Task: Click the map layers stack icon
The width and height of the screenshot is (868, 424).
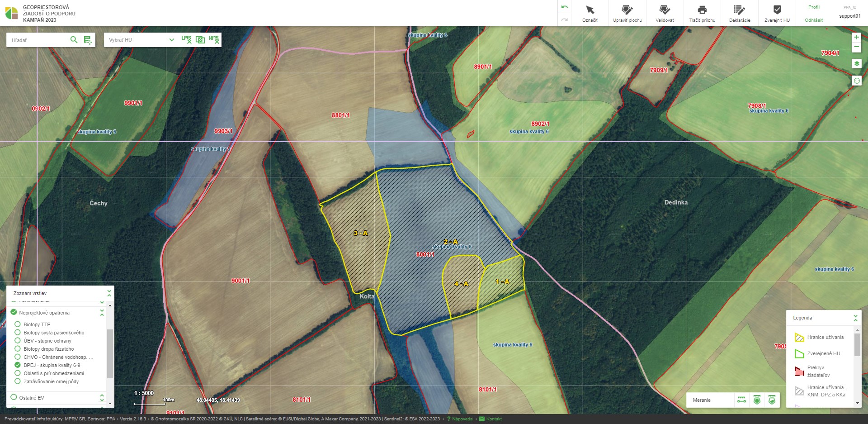Action: [856, 64]
